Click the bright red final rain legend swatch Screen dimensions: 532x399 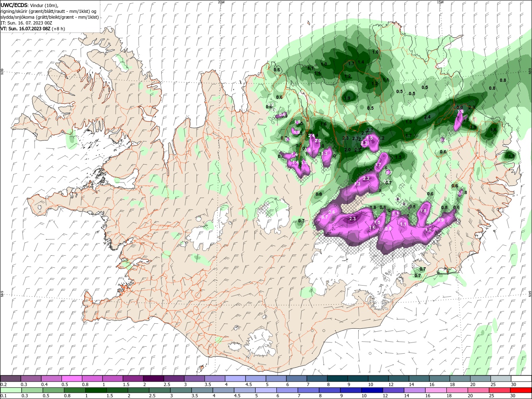pyautogui.click(x=520, y=390)
